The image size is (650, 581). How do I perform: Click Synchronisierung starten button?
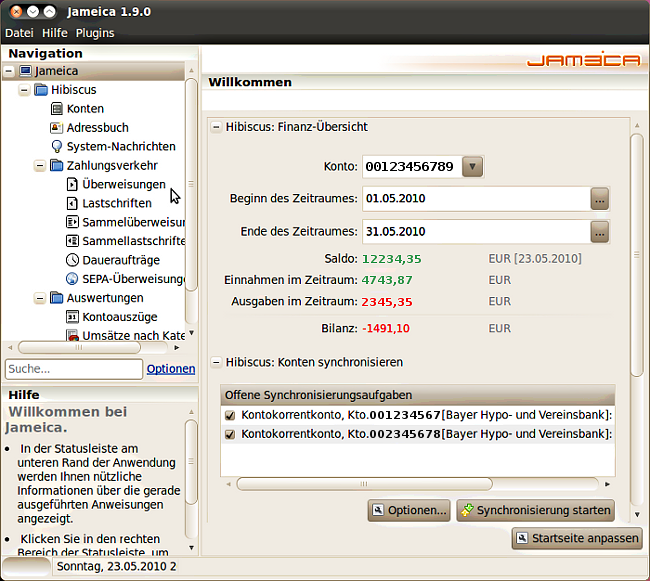click(536, 510)
